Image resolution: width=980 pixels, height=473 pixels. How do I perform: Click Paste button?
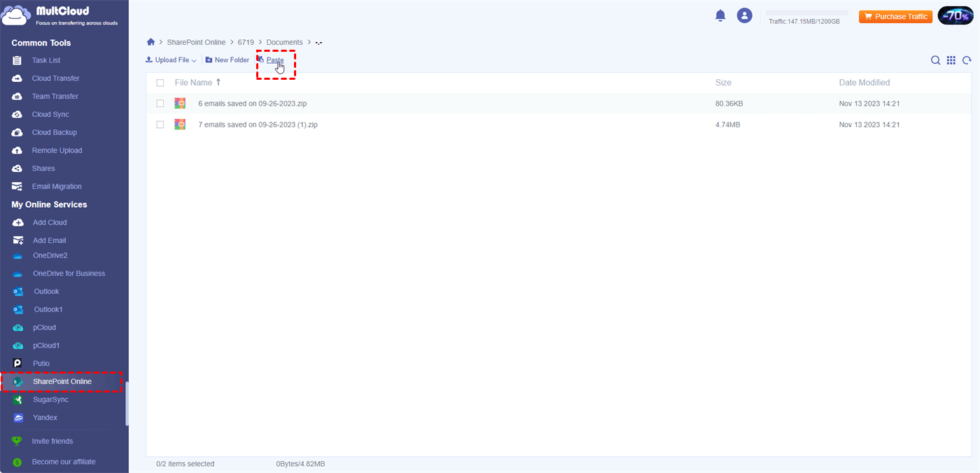(272, 60)
